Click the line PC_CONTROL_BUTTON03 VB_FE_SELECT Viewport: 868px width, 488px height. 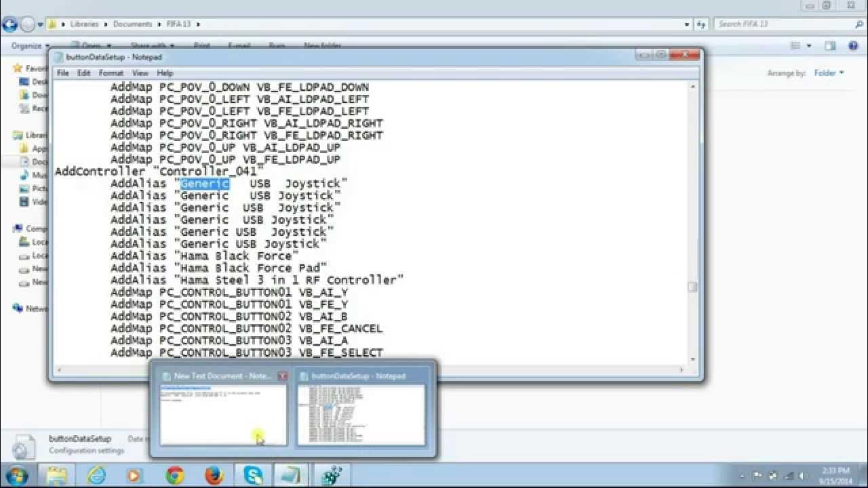pos(247,352)
